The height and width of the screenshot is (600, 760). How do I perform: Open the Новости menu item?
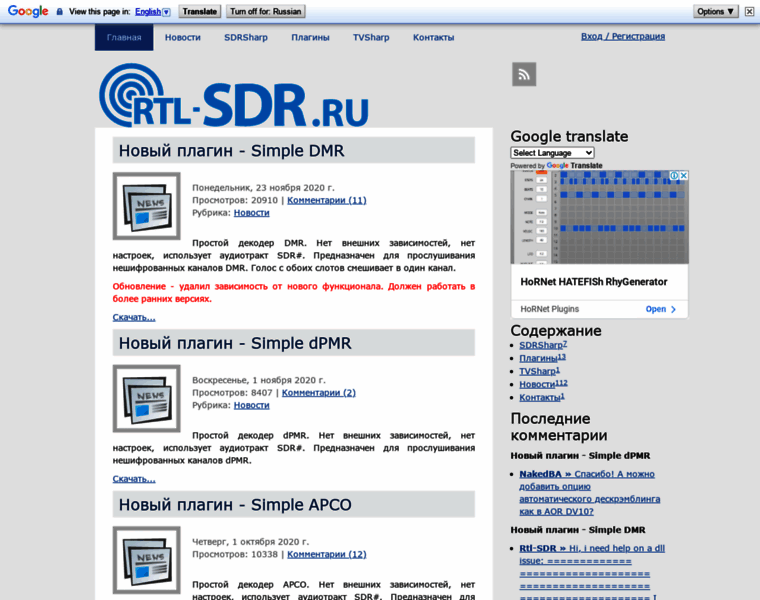click(183, 37)
